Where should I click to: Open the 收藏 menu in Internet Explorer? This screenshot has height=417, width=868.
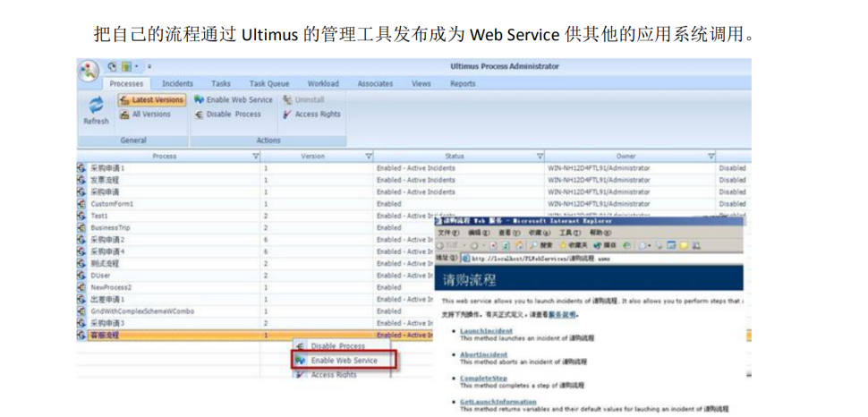tap(540, 233)
